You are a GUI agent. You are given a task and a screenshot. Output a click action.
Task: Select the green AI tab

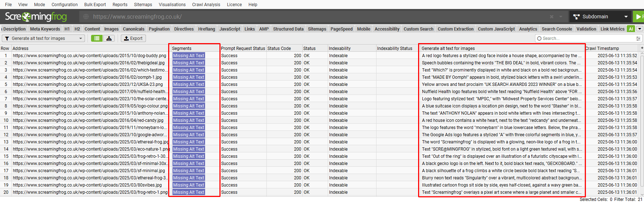pyautogui.click(x=631, y=29)
